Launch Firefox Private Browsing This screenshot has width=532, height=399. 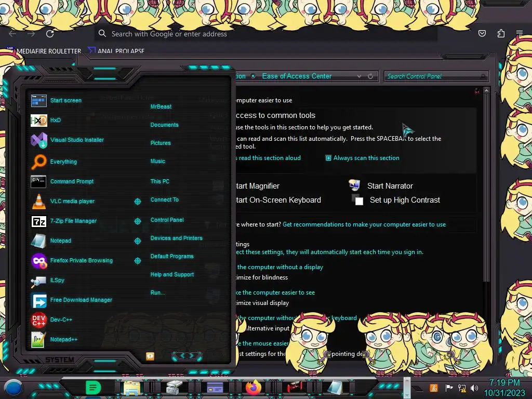pyautogui.click(x=38, y=261)
